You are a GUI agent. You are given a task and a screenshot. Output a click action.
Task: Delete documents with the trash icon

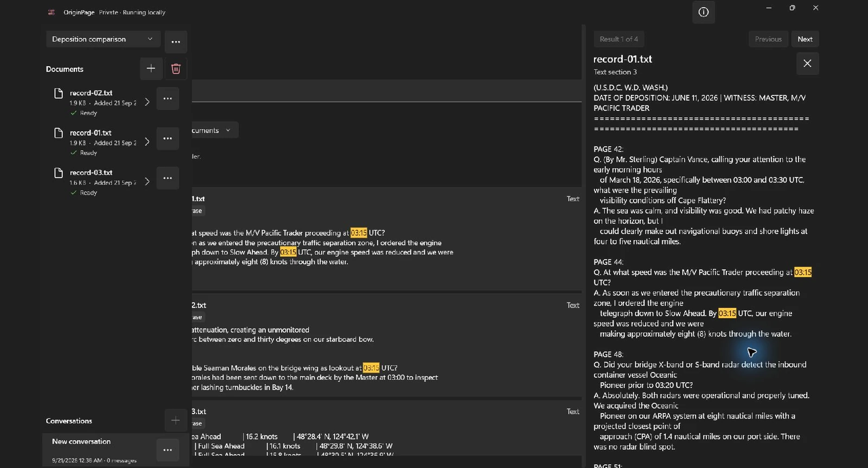point(176,68)
